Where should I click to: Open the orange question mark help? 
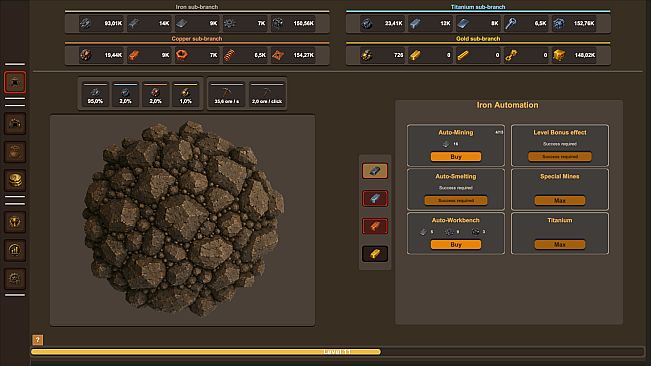[37, 340]
